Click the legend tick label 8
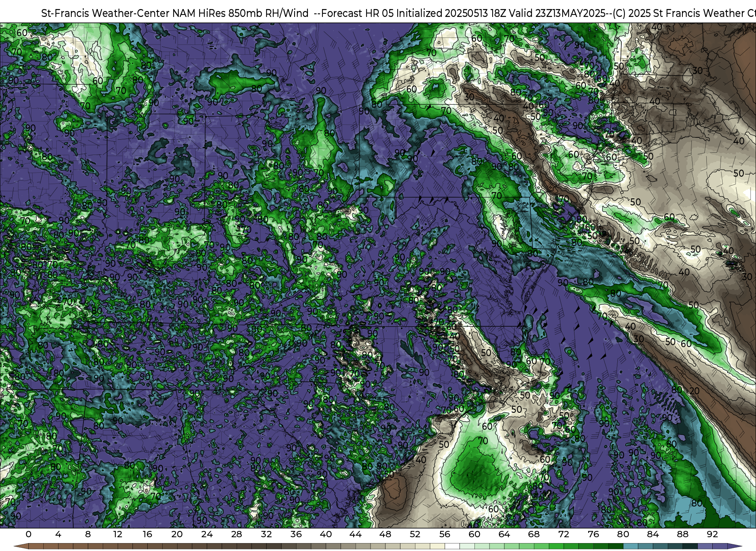Viewport: 756px width, 551px height. click(88, 534)
